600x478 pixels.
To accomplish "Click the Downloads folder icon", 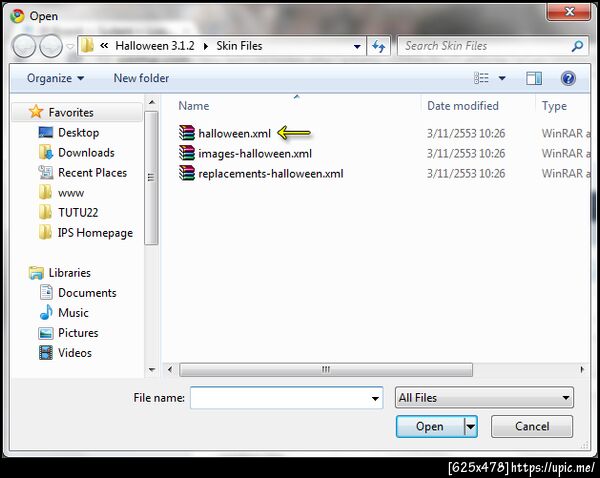I will point(46,152).
